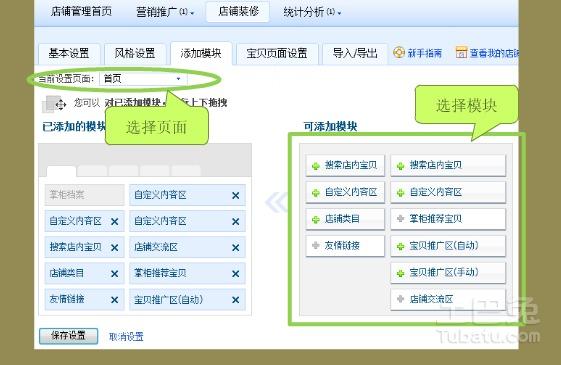Screen dimensions: 561x365
Task: Remove the added 搜索店内宝贝 module
Action: 114,248
